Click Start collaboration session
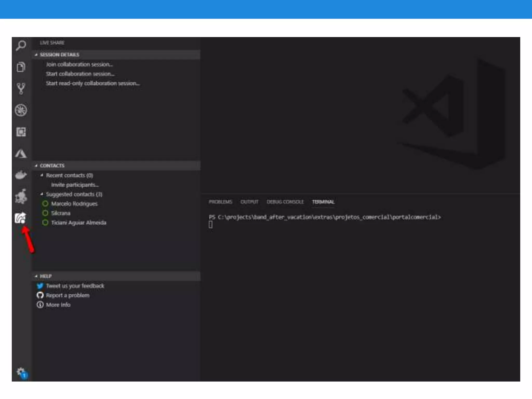Image resolution: width=532 pixels, height=399 pixels. point(80,74)
